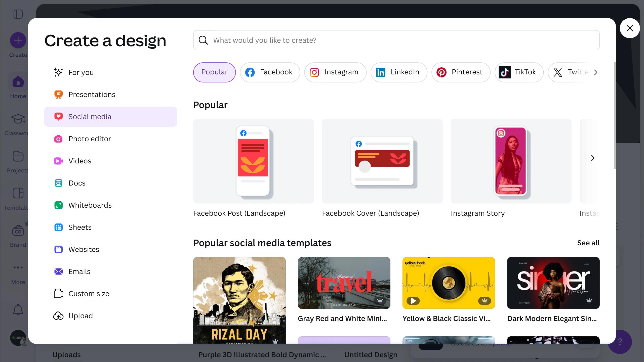Select the Emails envelope icon
This screenshot has width=644, height=362.
coord(58,271)
